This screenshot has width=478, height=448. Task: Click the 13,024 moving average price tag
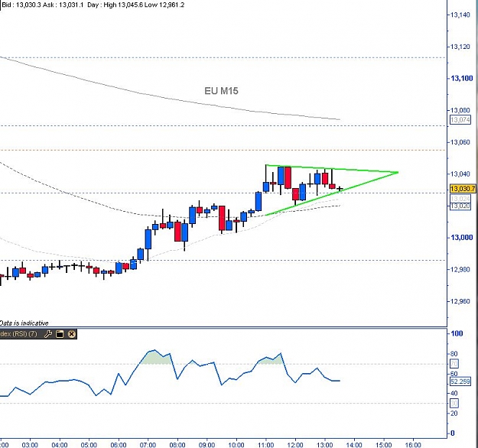[460, 199]
